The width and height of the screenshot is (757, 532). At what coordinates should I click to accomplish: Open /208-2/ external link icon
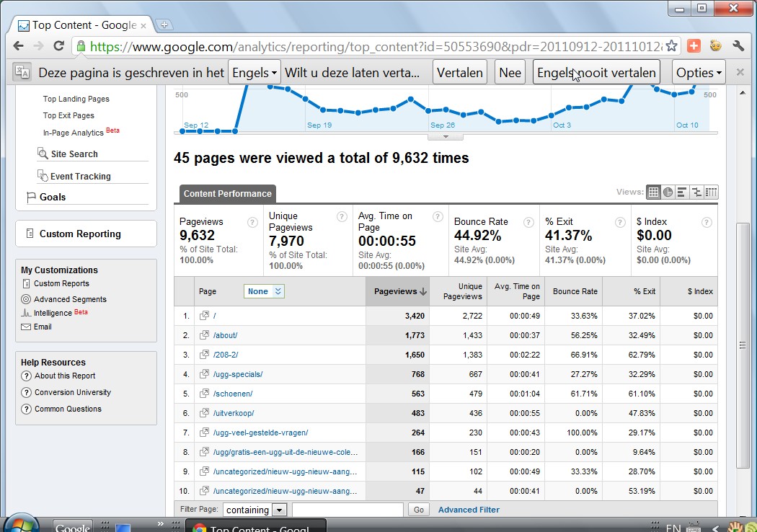click(204, 355)
